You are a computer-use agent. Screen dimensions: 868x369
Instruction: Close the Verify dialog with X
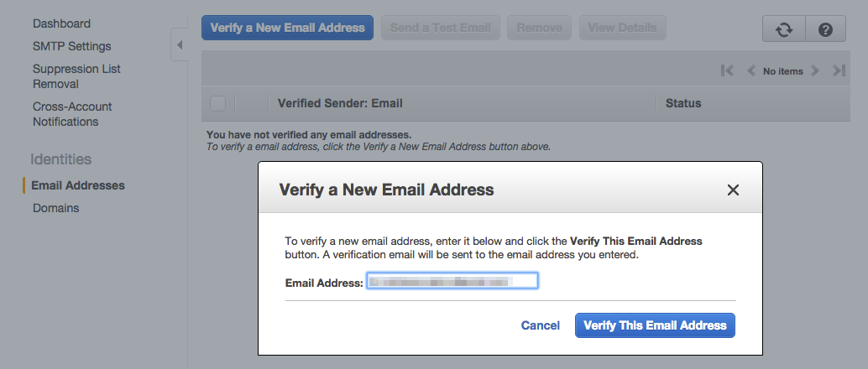point(733,190)
